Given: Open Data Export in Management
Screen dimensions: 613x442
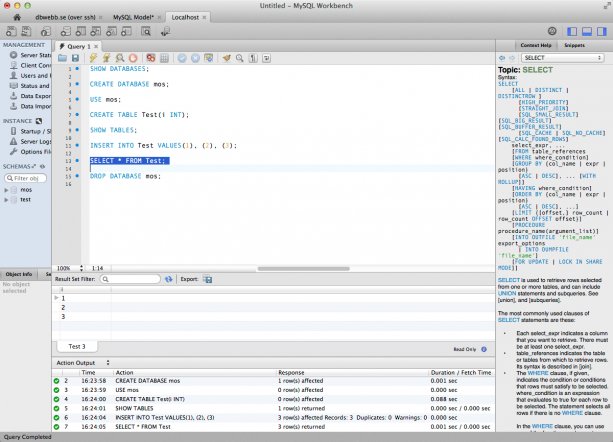Looking at the screenshot, I should pos(31,96).
